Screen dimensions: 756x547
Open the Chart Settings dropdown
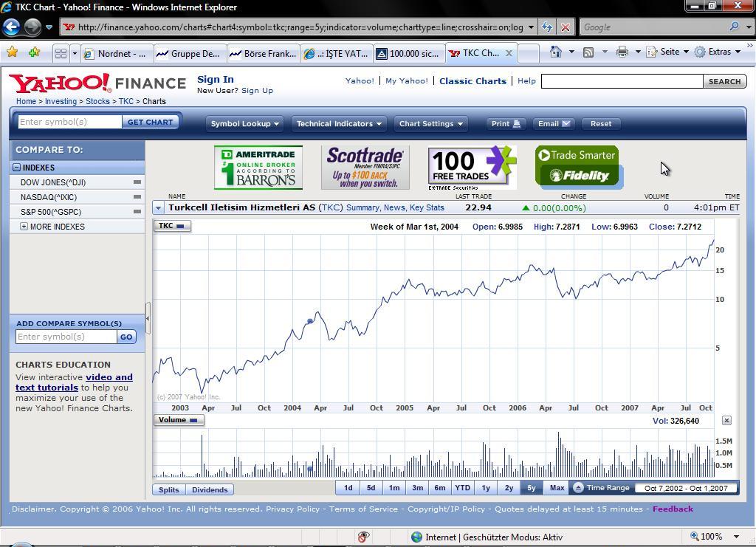[431, 124]
